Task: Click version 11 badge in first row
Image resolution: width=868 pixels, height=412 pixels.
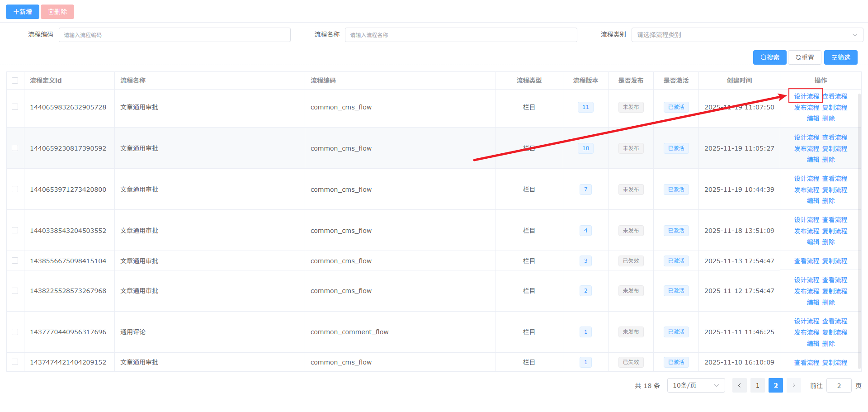Action: coord(585,107)
